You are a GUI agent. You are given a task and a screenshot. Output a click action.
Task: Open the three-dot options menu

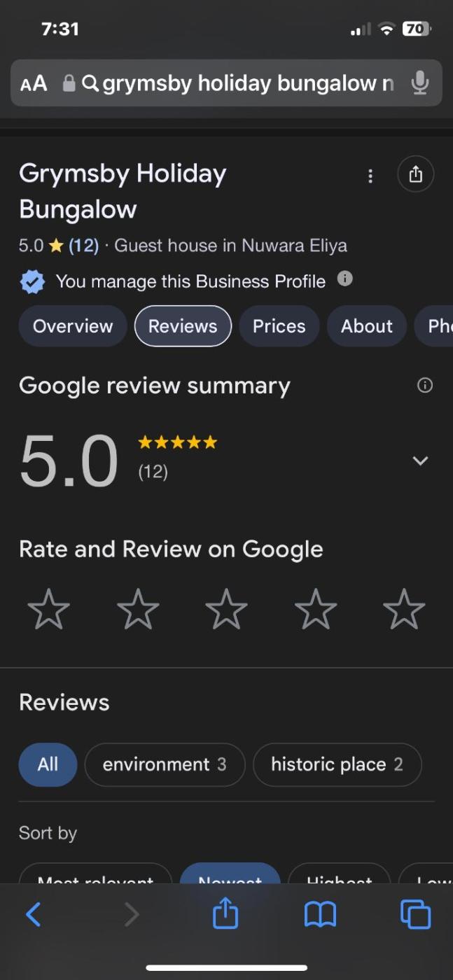[370, 176]
